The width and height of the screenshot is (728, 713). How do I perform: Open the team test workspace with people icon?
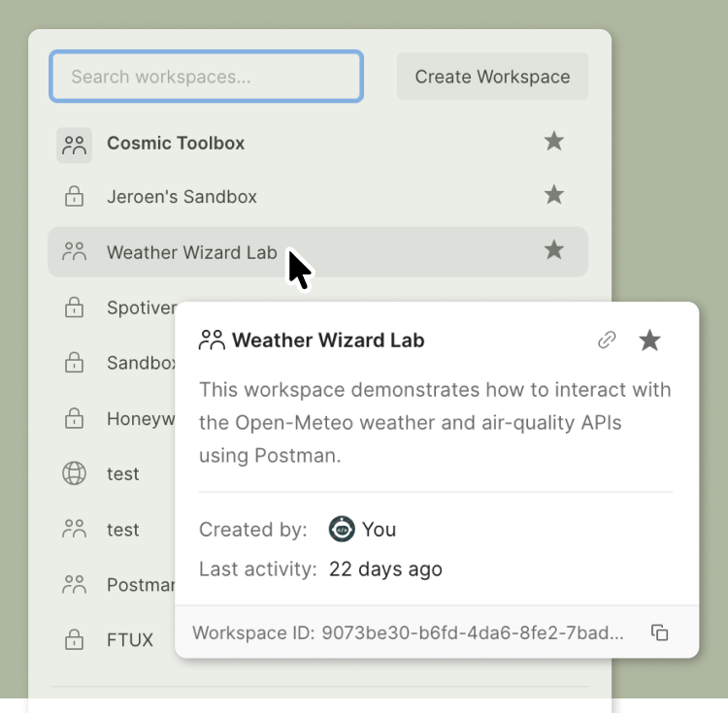coord(122,530)
